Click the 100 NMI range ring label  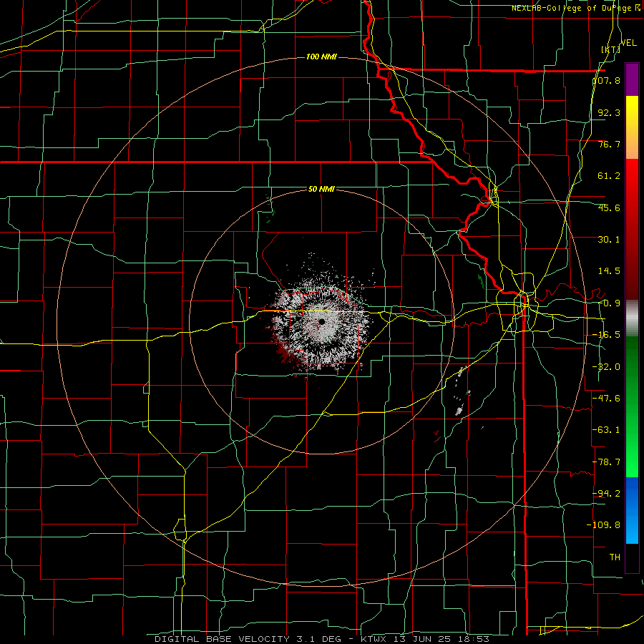pyautogui.click(x=321, y=57)
